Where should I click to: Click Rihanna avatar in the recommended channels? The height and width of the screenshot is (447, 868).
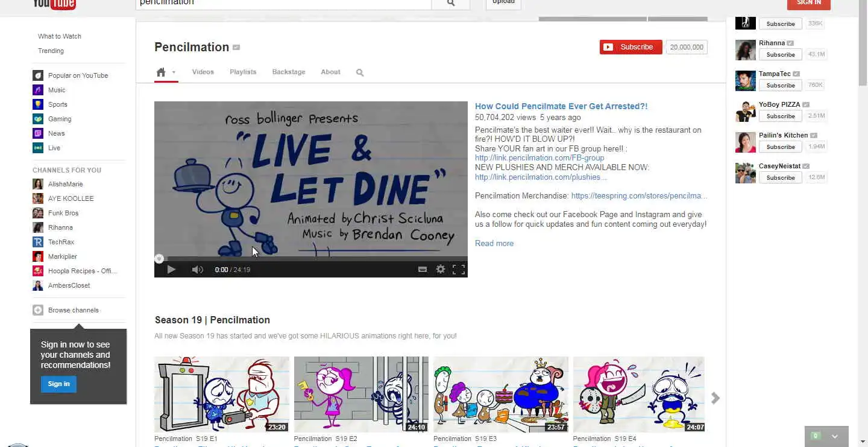click(746, 50)
